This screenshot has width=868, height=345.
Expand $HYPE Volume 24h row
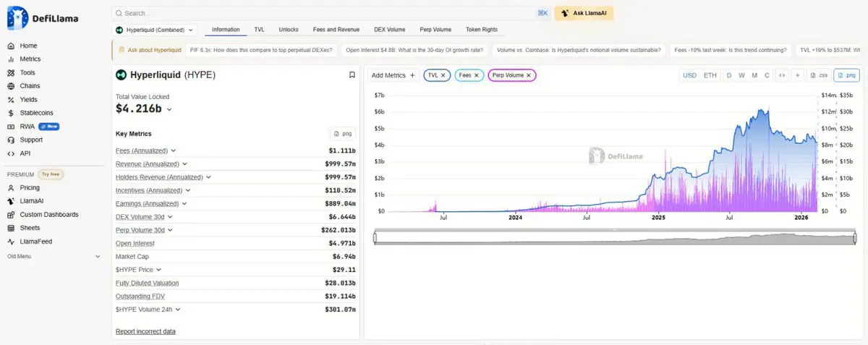pos(177,310)
